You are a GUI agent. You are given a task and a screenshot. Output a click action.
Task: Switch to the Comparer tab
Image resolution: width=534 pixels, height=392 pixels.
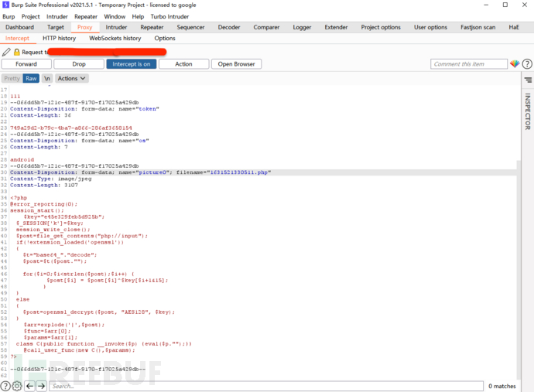[266, 27]
